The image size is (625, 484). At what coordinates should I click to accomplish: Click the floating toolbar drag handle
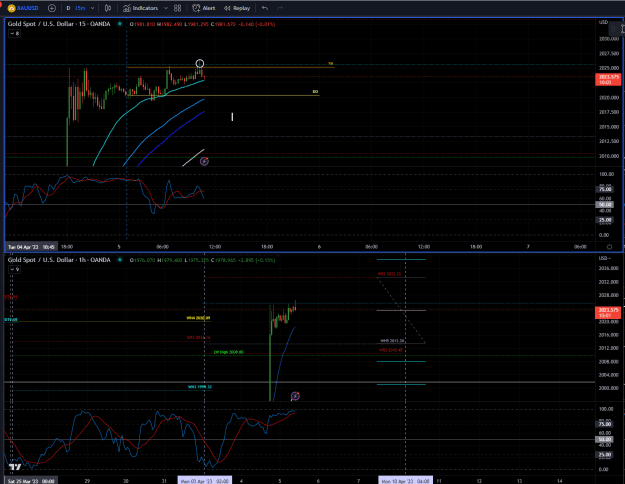(x=613, y=29)
